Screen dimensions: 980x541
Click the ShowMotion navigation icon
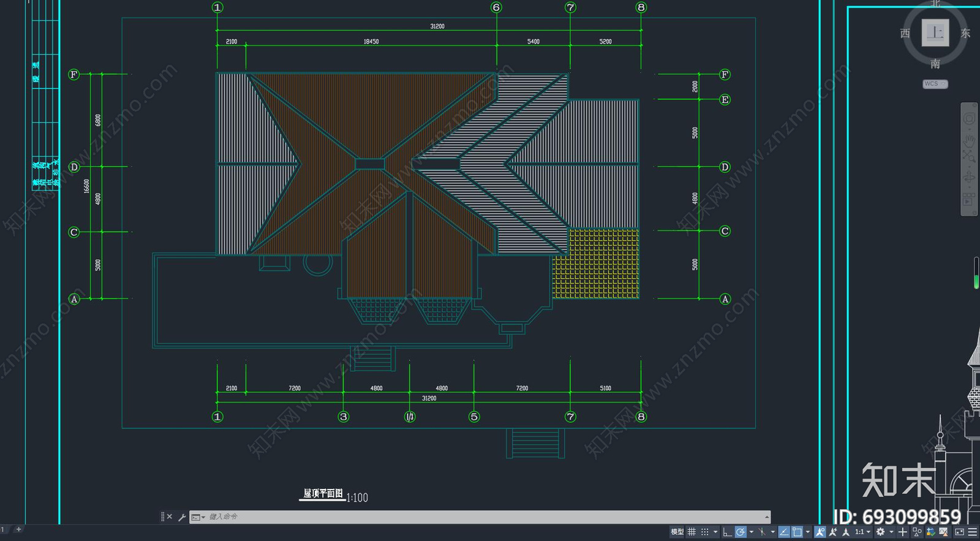(969, 200)
